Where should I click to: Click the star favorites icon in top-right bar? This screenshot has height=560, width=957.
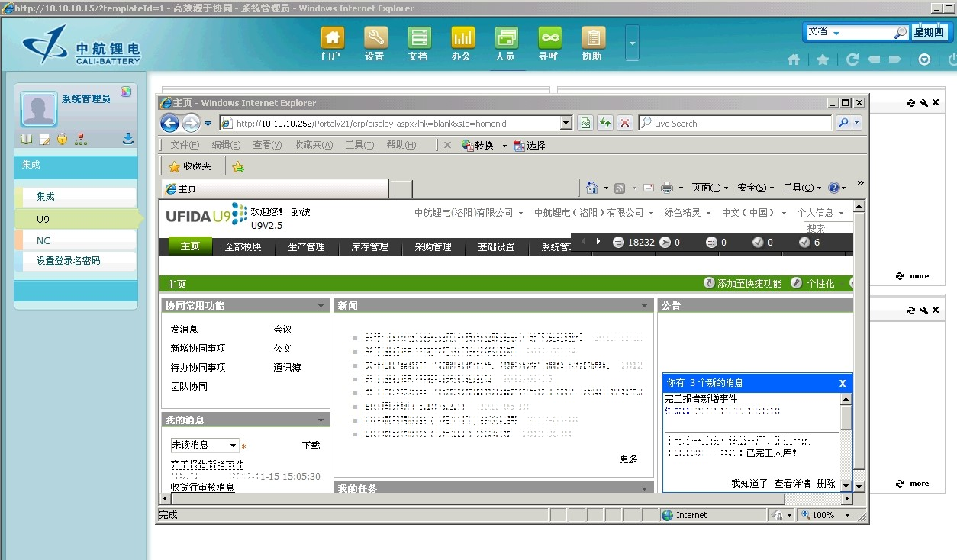point(823,60)
